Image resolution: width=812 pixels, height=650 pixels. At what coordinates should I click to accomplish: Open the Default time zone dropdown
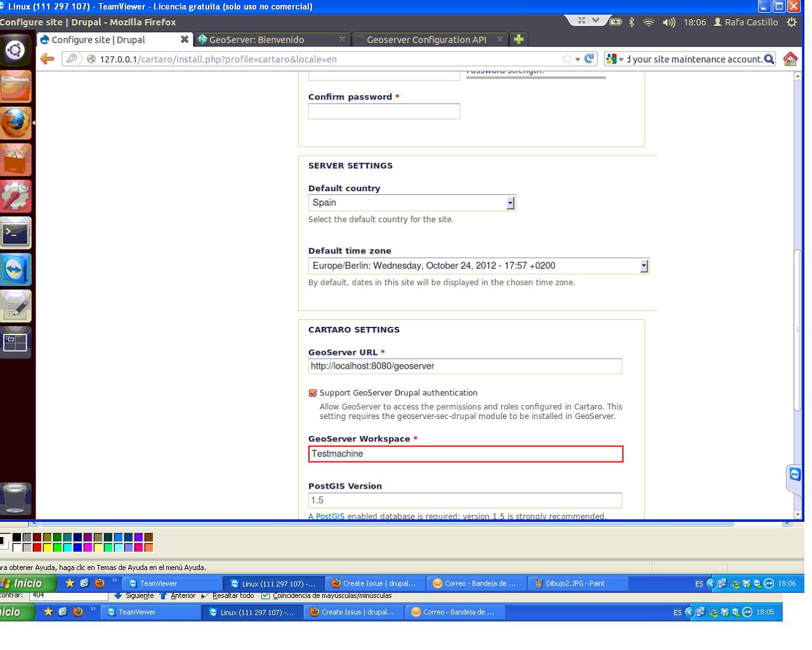479,266
